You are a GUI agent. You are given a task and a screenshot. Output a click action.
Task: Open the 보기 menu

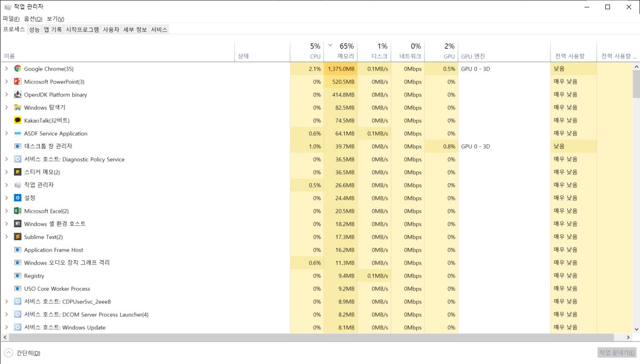click(x=55, y=19)
